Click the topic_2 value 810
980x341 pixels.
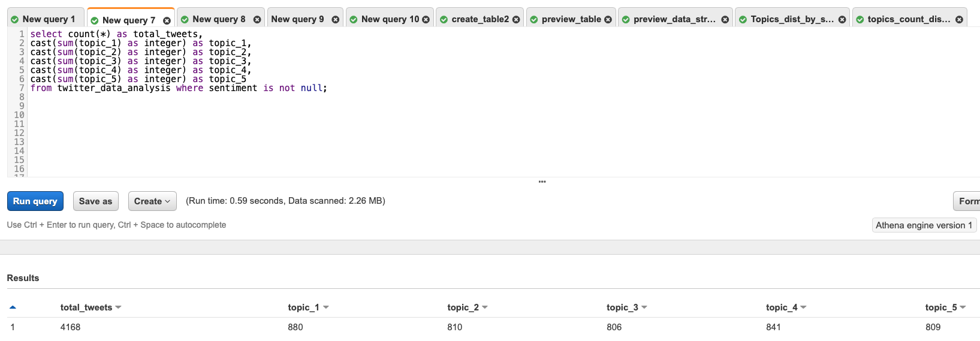click(455, 327)
